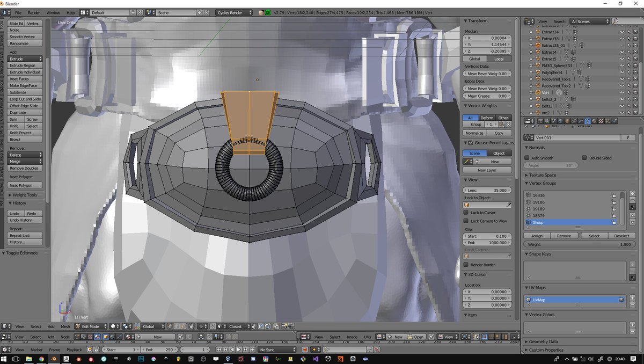This screenshot has width=644, height=364.
Task: Click the eyedropper next to Lock to Object
Action: click(x=509, y=205)
